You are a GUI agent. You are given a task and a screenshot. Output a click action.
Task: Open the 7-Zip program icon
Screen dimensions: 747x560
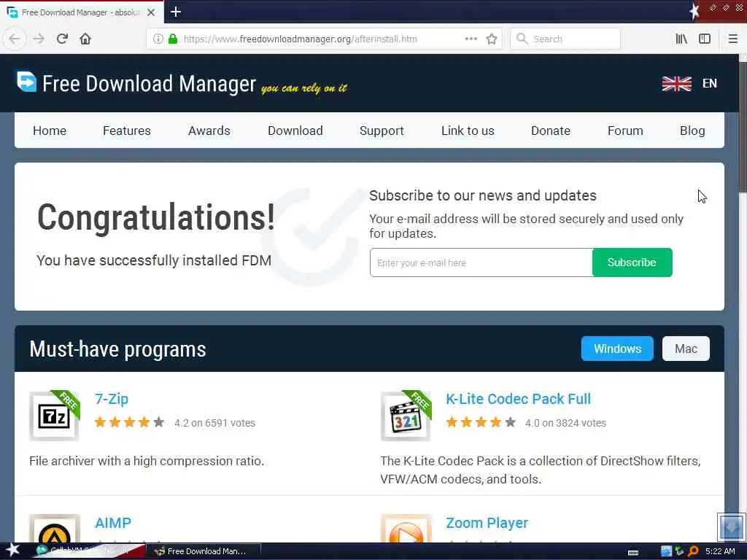tap(54, 416)
